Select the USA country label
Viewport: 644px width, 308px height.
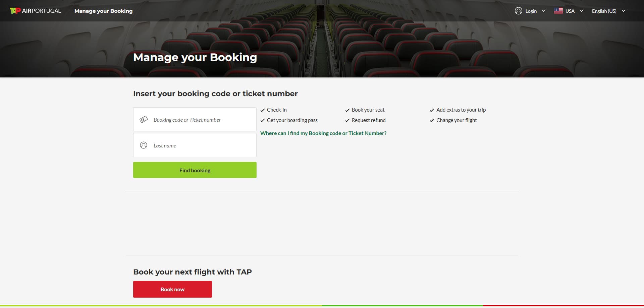[x=570, y=11]
